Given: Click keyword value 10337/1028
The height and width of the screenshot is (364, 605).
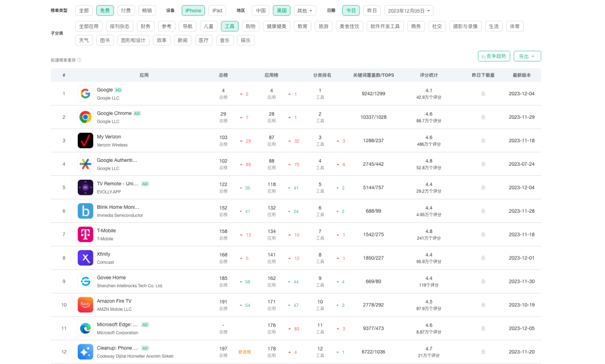Looking at the screenshot, I should coord(374,117).
